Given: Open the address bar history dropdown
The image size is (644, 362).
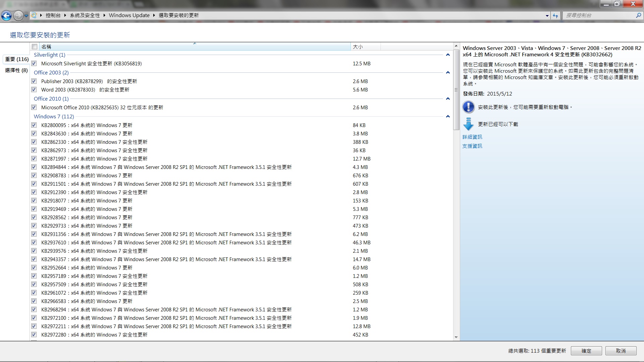Looking at the screenshot, I should pos(547,15).
